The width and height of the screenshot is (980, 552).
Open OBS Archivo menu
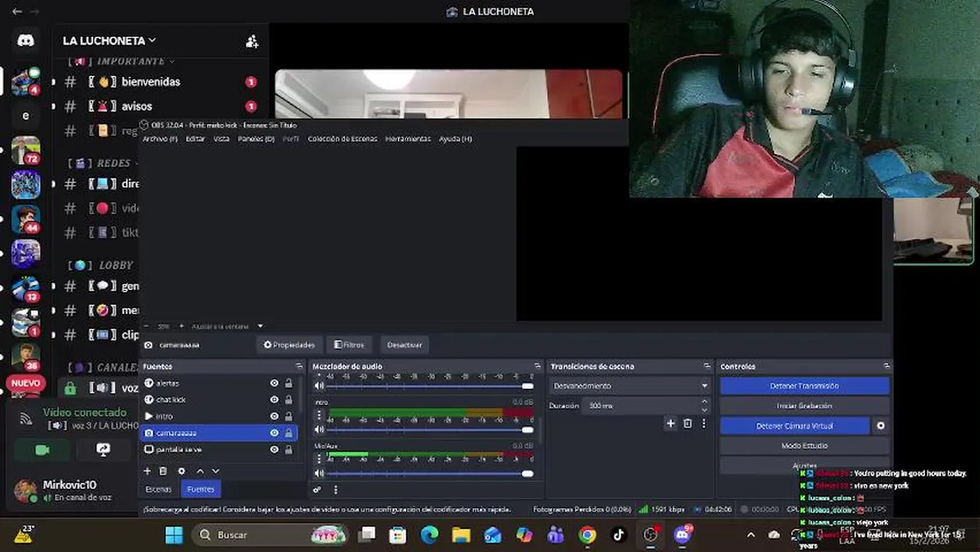click(159, 139)
